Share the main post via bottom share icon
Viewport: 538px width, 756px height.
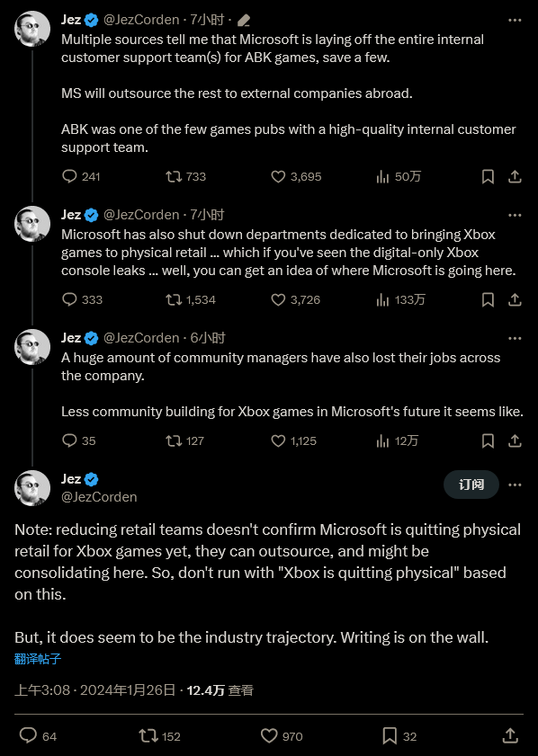[510, 735]
